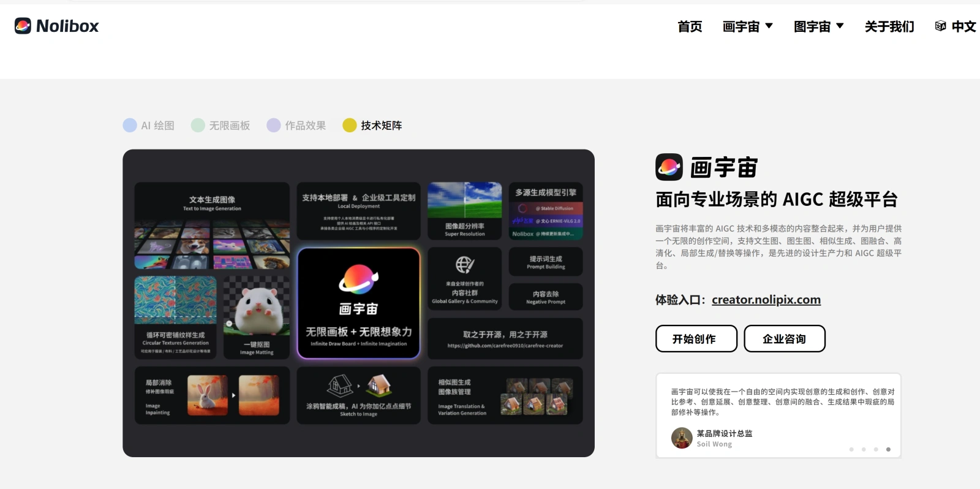The width and height of the screenshot is (980, 489).
Task: Click Soil Wong's avatar picture
Action: (x=682, y=438)
